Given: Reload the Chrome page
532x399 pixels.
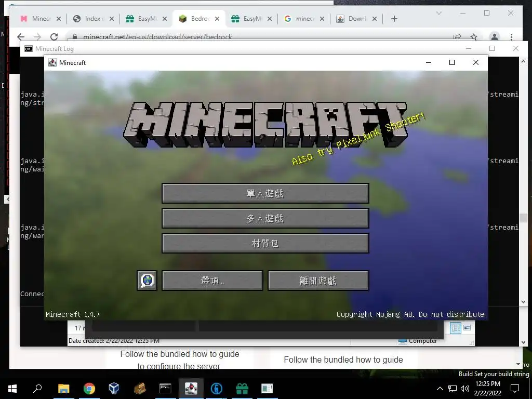Looking at the screenshot, I should pos(54,37).
